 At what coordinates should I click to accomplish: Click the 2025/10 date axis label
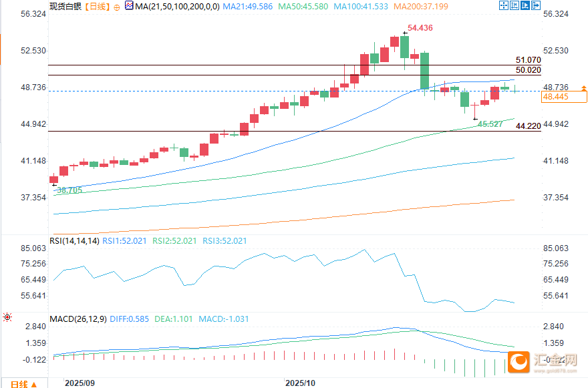tap(300, 383)
